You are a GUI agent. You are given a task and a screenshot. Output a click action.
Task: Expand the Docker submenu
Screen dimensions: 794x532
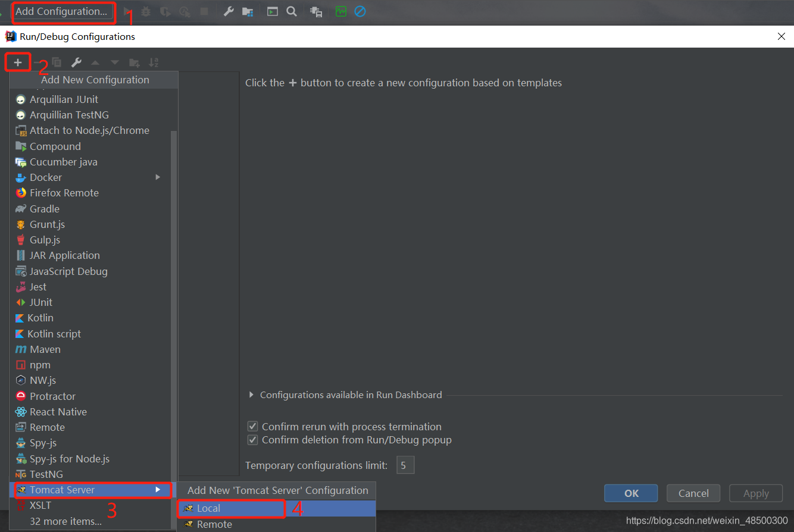(x=90, y=177)
